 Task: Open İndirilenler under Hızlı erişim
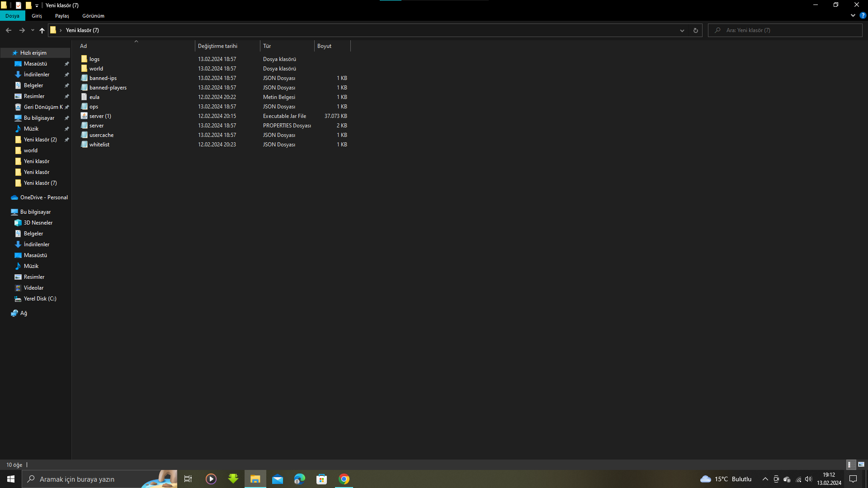pyautogui.click(x=37, y=75)
